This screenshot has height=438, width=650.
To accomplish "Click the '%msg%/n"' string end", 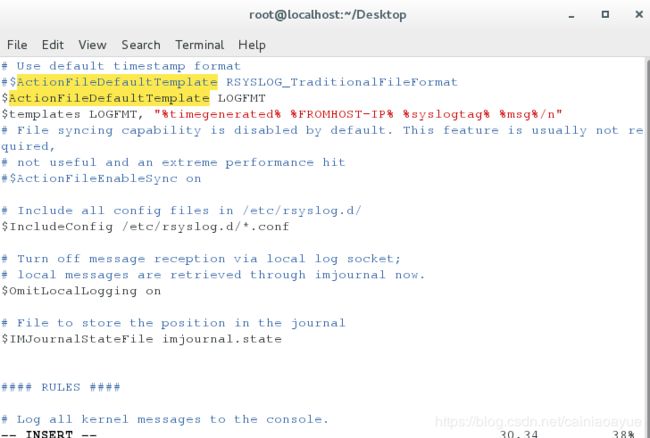I will [531, 114].
